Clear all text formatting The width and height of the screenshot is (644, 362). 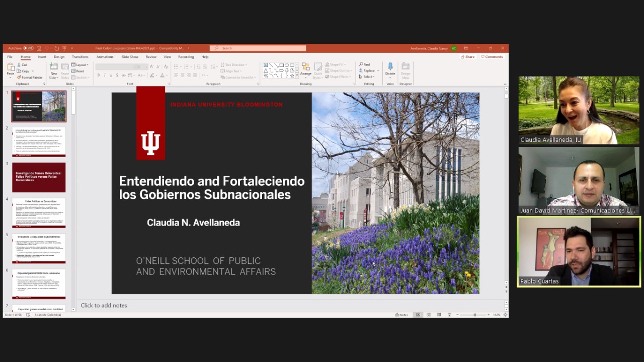(x=166, y=66)
